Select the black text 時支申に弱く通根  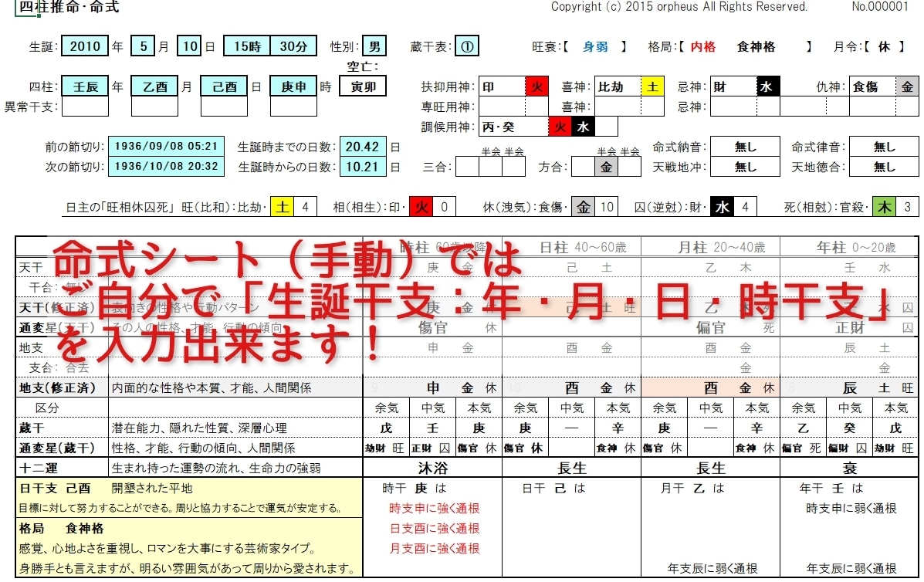(x=851, y=508)
